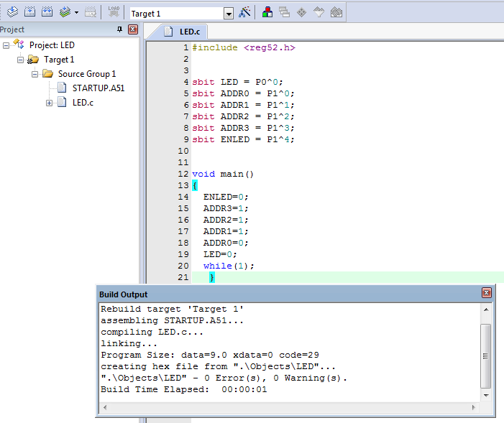Click the highlighted opening brace on line 13

(x=194, y=185)
